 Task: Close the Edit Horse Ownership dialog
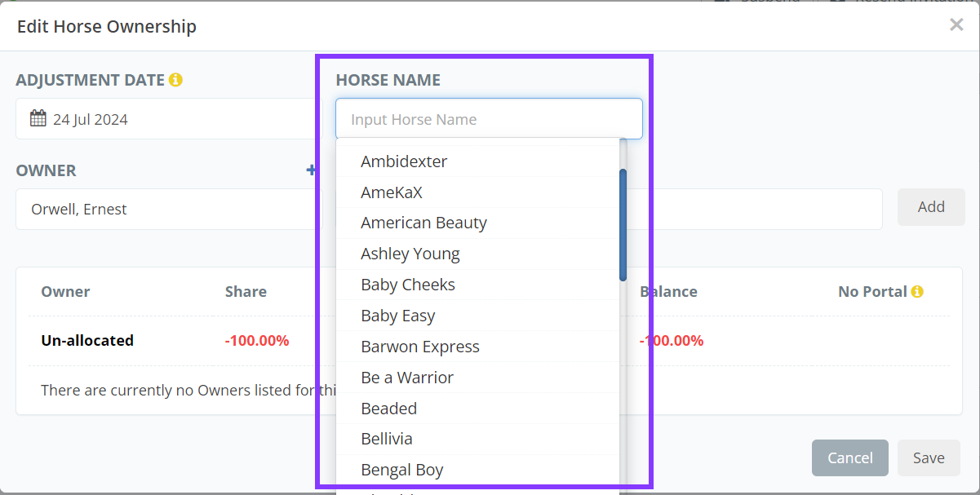point(956,25)
